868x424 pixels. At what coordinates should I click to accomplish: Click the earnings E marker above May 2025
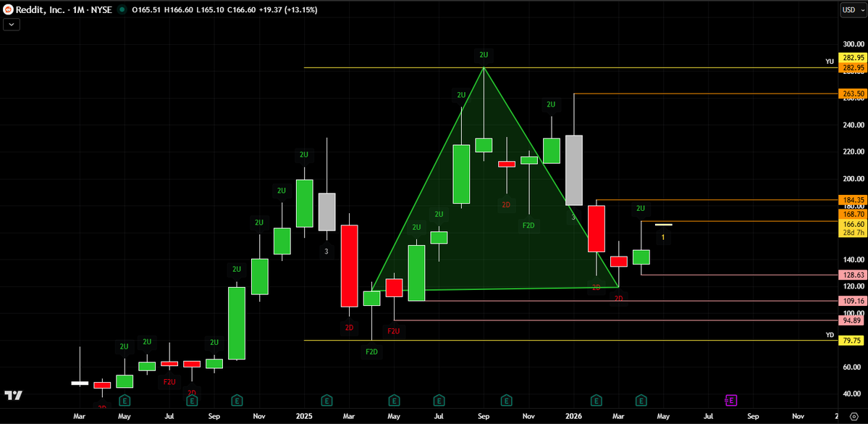pos(394,399)
